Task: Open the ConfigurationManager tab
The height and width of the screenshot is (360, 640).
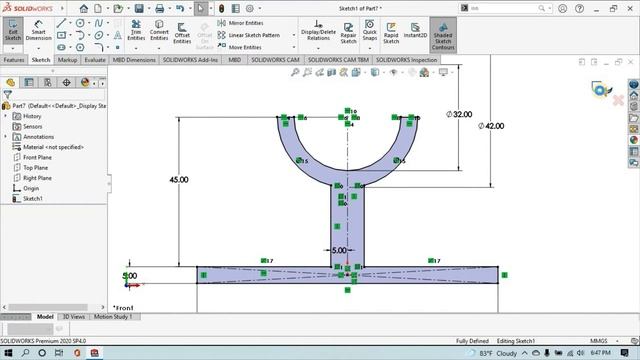Action: click(47, 82)
